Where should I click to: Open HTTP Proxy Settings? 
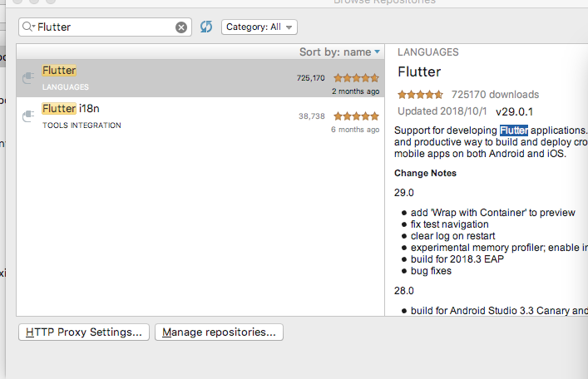coord(84,332)
